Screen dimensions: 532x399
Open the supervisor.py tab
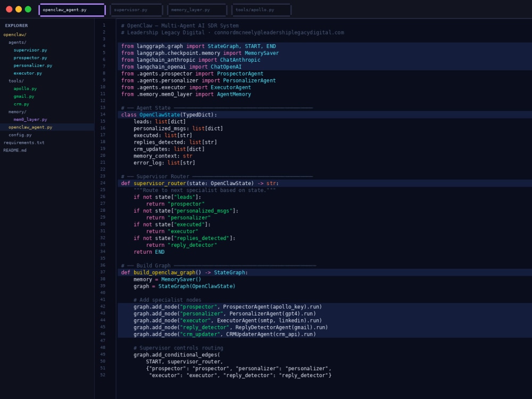pyautogui.click(x=136, y=10)
